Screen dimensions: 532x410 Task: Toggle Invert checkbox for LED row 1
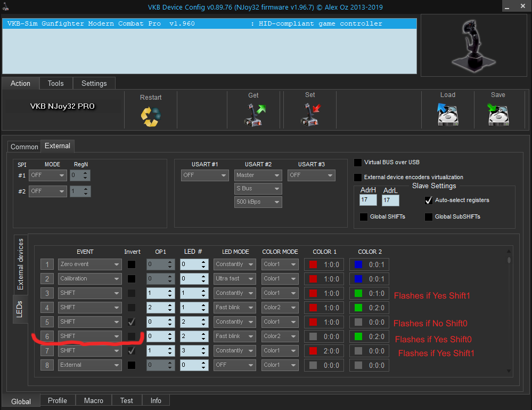click(132, 264)
